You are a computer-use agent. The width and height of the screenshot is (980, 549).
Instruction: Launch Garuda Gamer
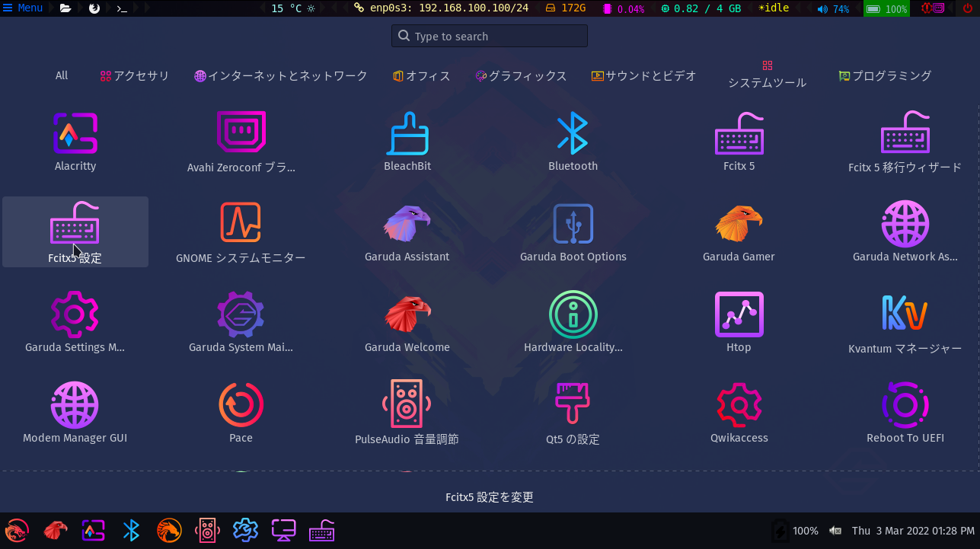(739, 233)
